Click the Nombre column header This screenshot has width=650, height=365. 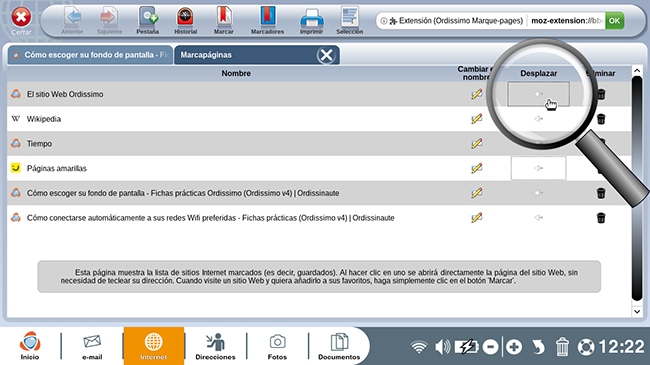pyautogui.click(x=236, y=73)
